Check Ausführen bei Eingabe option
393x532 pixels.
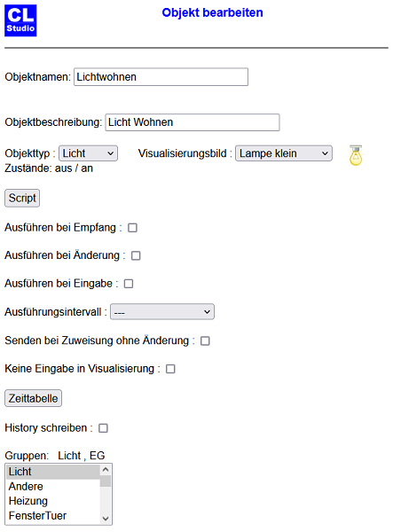(129, 284)
